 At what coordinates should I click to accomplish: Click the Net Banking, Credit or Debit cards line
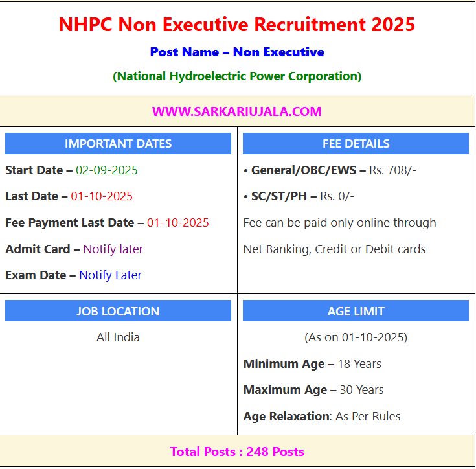(x=335, y=249)
